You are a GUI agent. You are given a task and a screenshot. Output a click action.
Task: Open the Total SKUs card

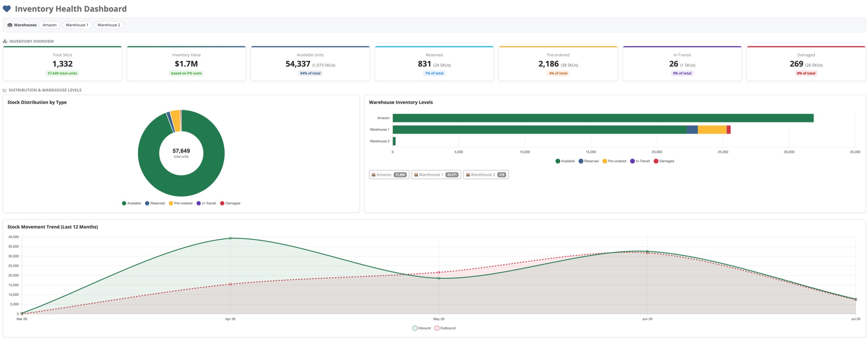[62, 64]
